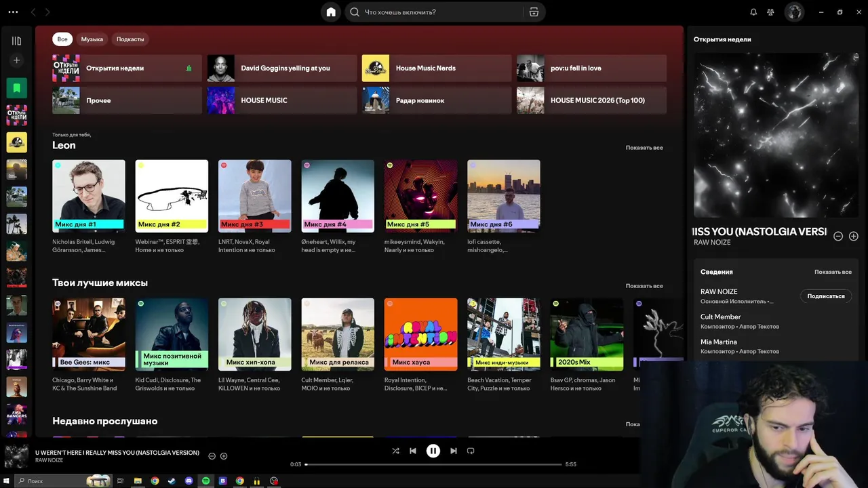Toggle shuffle playback
The height and width of the screenshot is (488, 868).
395,451
